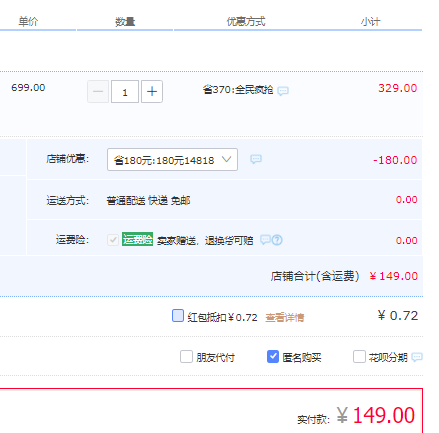Click the 小计 column header
Viewport: 439px width, 433px height.
pos(370,22)
